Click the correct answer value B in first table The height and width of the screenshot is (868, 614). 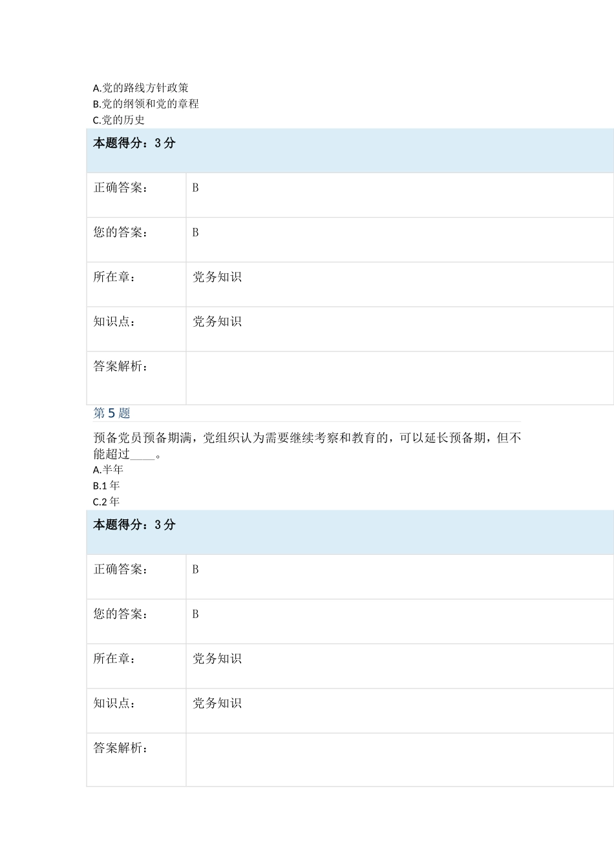[195, 188]
